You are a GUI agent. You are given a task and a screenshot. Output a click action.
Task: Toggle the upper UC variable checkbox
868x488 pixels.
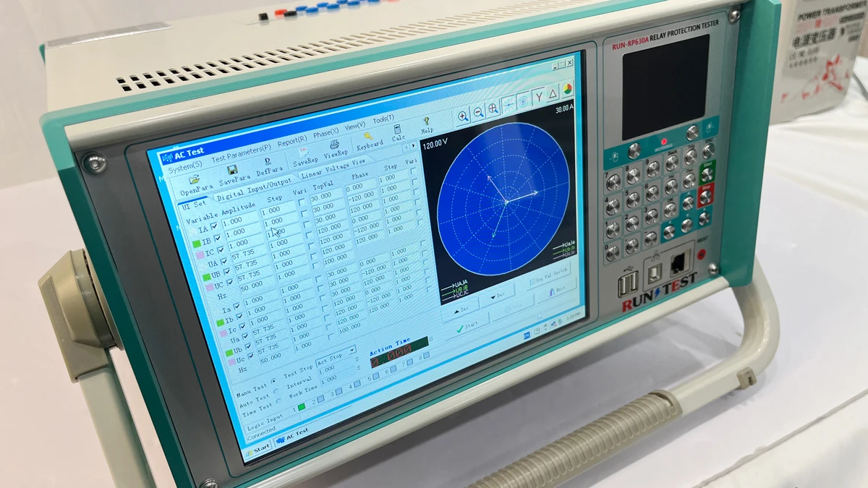point(229,284)
